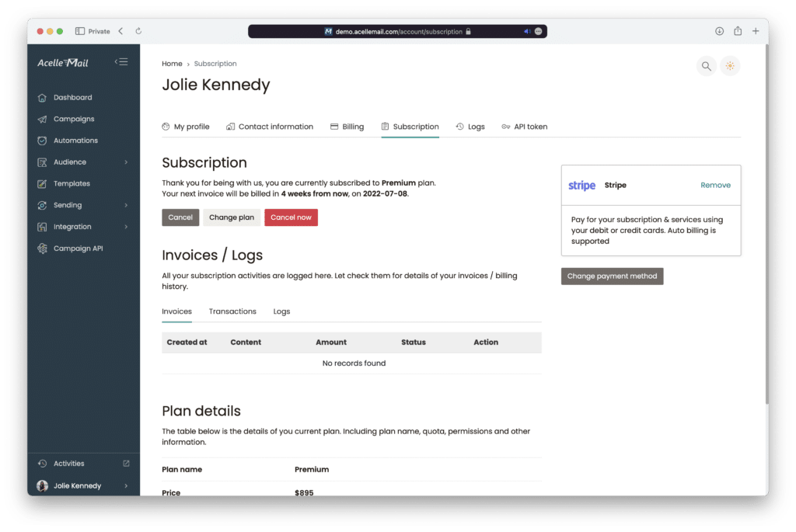The image size is (796, 532).
Task: Reload the page with Safari's refresh icon
Action: click(138, 31)
